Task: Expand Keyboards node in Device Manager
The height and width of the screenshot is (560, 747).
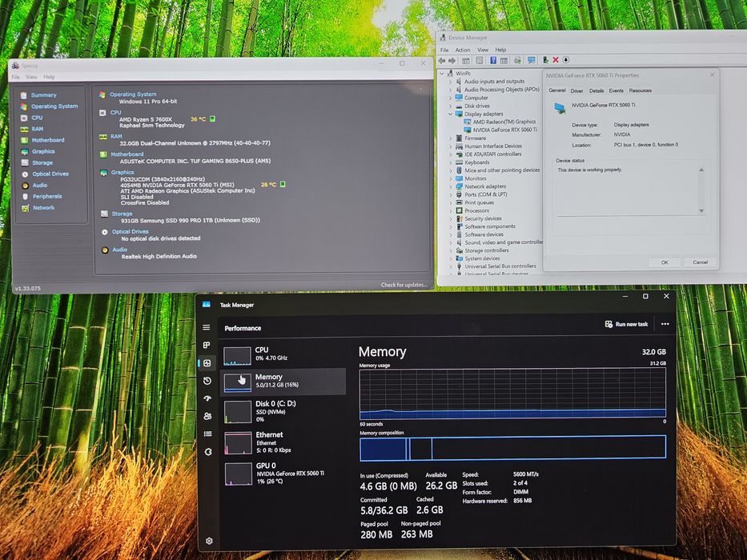Action: (x=451, y=162)
